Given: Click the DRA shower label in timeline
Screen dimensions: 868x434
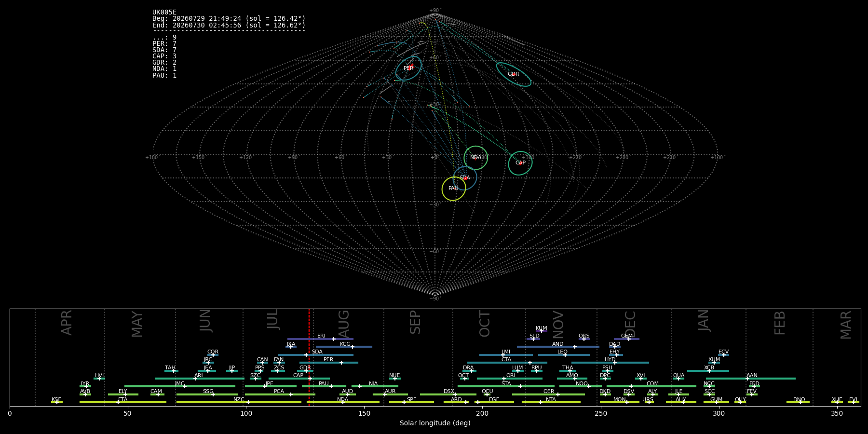Looking at the screenshot, I should (x=468, y=368).
